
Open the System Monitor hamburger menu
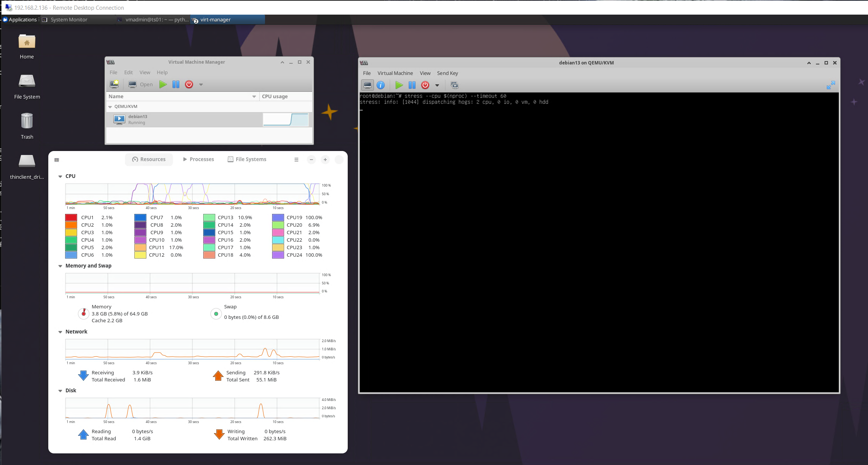(x=296, y=160)
